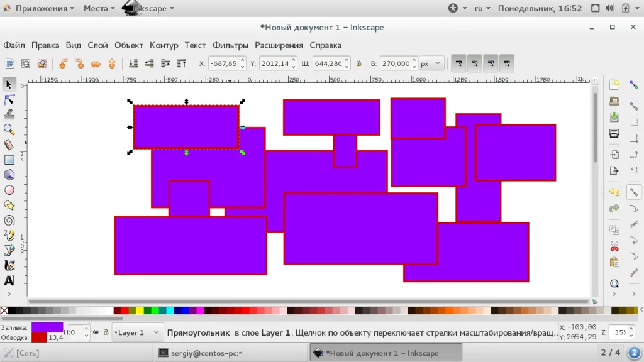This screenshot has height=362, width=644.
Task: Select the node editing tool
Action: pos(9,99)
